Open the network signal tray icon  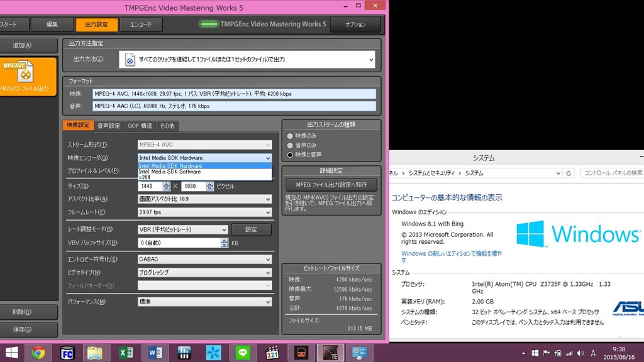pos(569,353)
